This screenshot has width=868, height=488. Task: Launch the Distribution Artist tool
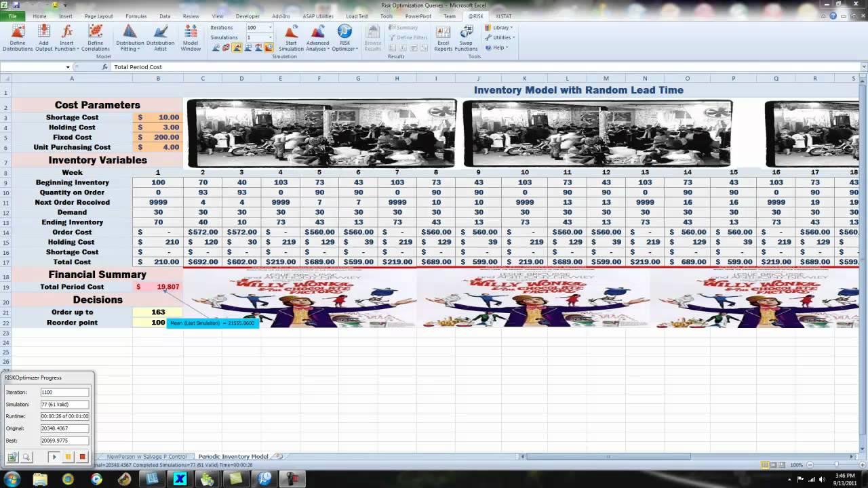click(x=161, y=38)
